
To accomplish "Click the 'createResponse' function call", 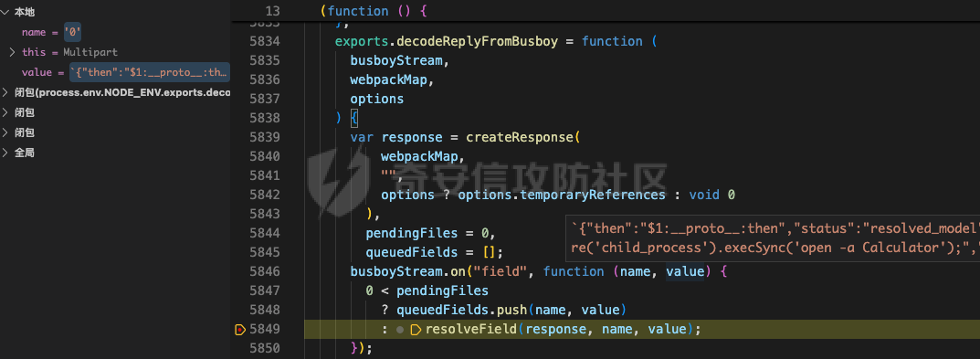I will tap(520, 137).
